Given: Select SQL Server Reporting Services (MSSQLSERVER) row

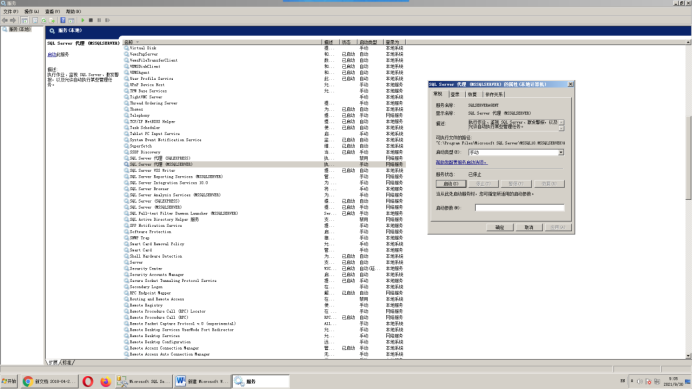Looking at the screenshot, I should click(264, 176).
